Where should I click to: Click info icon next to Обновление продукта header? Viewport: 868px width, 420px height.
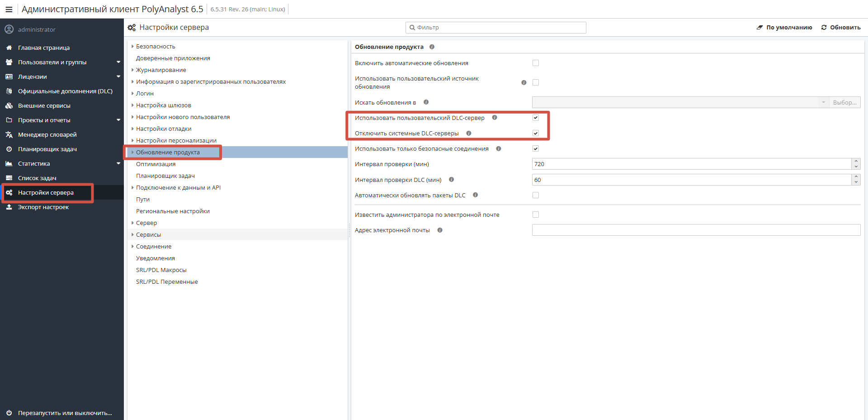(432, 47)
